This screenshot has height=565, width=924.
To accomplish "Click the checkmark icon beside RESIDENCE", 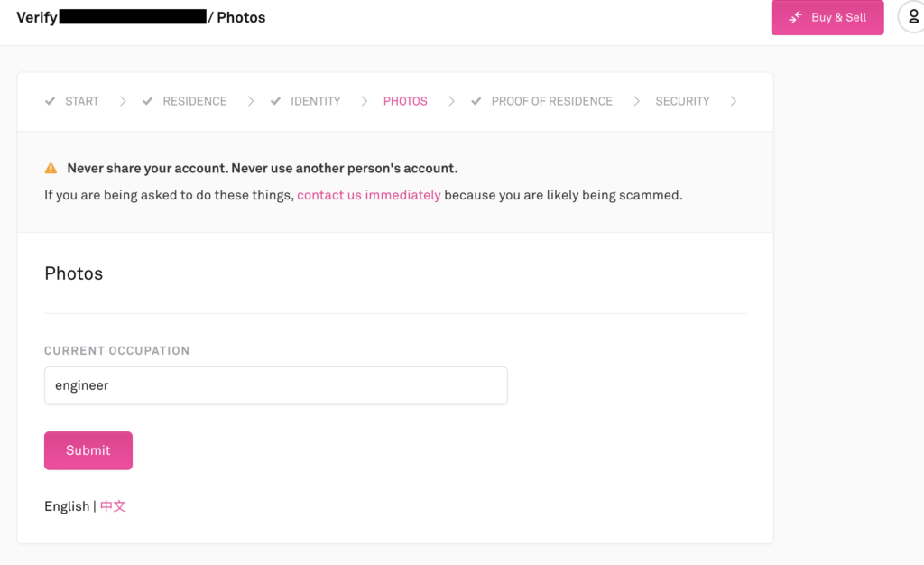I will [148, 101].
